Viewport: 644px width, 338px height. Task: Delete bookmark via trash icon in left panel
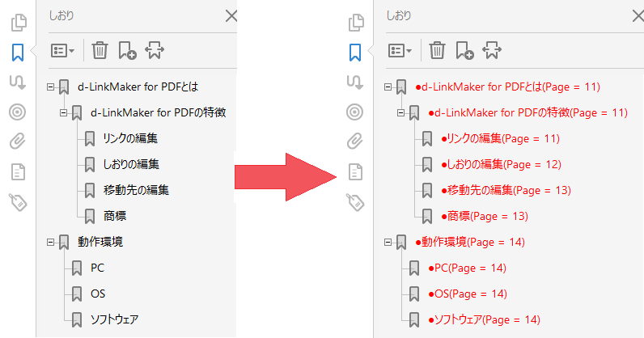point(100,50)
